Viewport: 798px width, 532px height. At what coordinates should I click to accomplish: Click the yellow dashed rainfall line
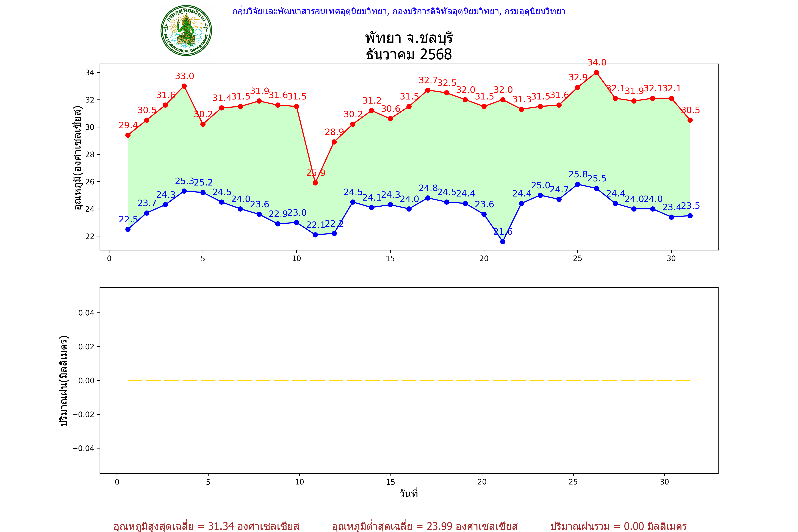(x=409, y=380)
